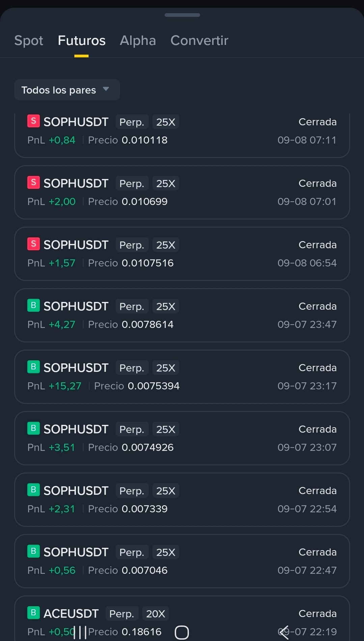Tap the red S icon on the 07:01 SOPHUSDT order
This screenshot has width=364, height=641.
pos(33,182)
